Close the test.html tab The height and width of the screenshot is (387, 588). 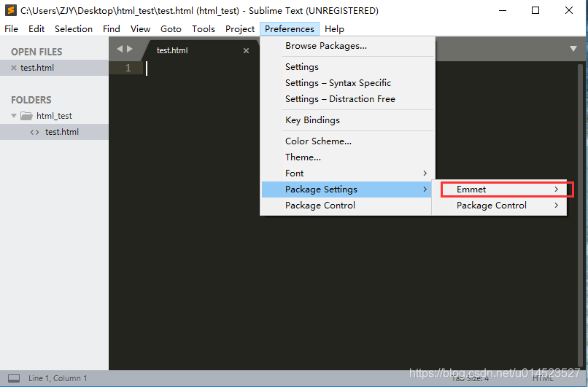246,50
